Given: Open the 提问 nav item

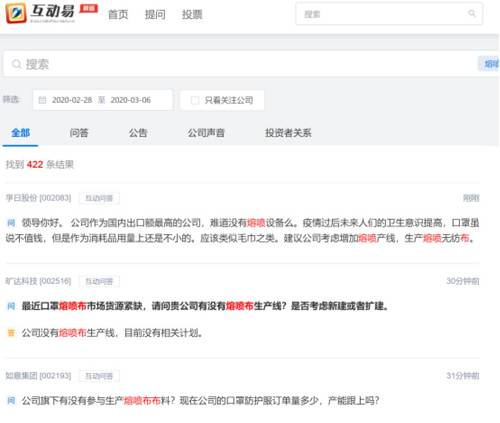Looking at the screenshot, I should tap(155, 14).
